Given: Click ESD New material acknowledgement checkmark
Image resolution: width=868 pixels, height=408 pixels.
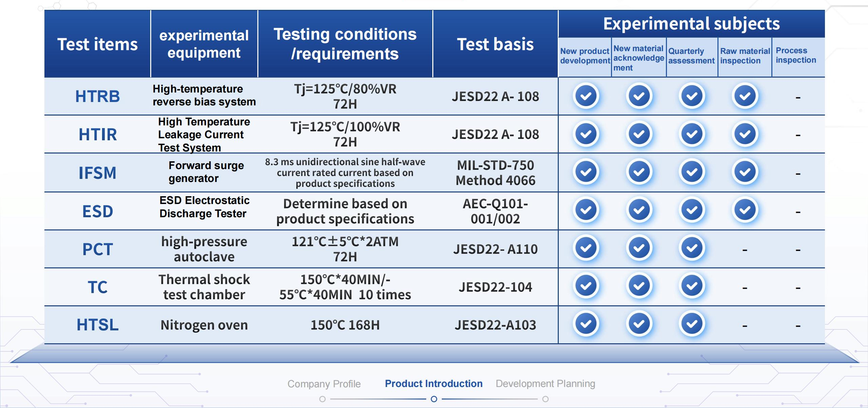Looking at the screenshot, I should 639,210.
